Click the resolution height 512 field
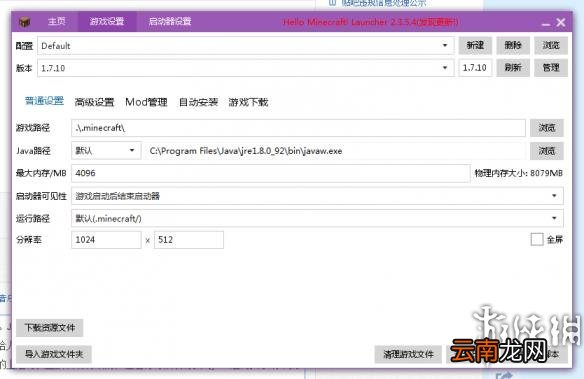584x379 pixels. (189, 240)
